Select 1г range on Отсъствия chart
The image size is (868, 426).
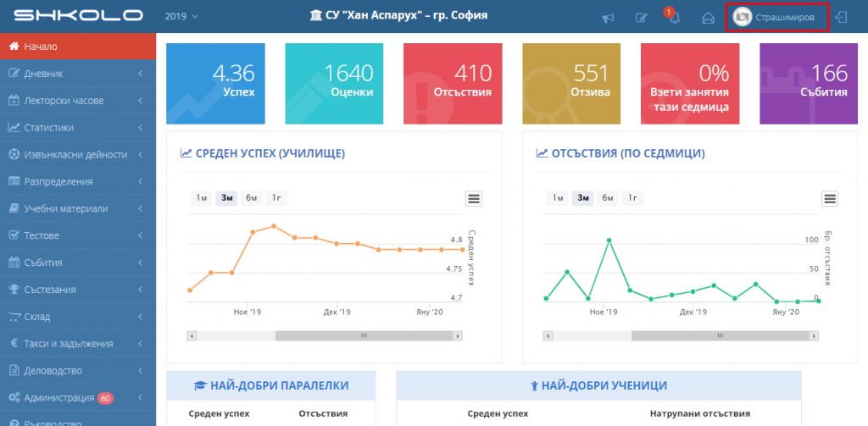click(632, 198)
